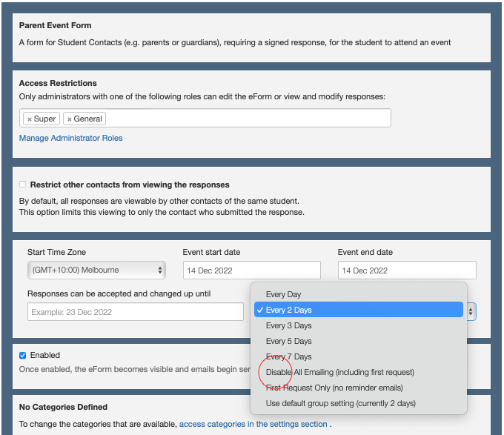This screenshot has height=435, width=504.
Task: Click the Event start date field
Action: (251, 270)
